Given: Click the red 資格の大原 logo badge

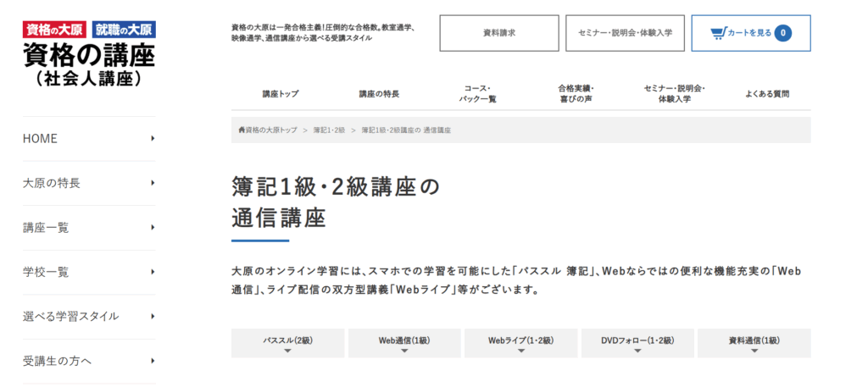Looking at the screenshot, I should (x=55, y=30).
